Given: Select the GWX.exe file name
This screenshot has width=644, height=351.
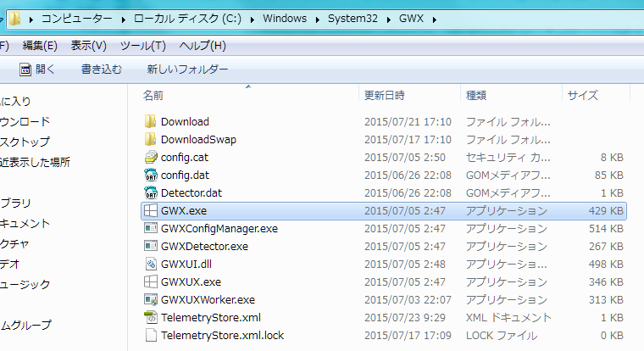Looking at the screenshot, I should (184, 210).
